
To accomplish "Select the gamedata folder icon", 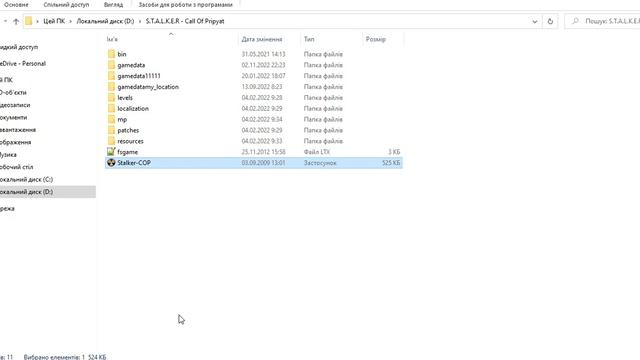I will [111, 65].
